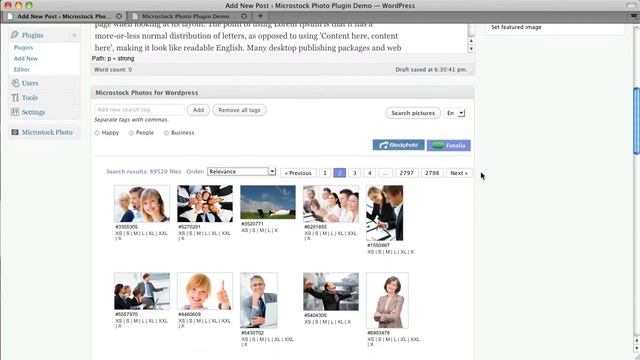Viewport: 640px width, 360px height.
Task: Open Add New plugin link
Action: pyautogui.click(x=26, y=58)
